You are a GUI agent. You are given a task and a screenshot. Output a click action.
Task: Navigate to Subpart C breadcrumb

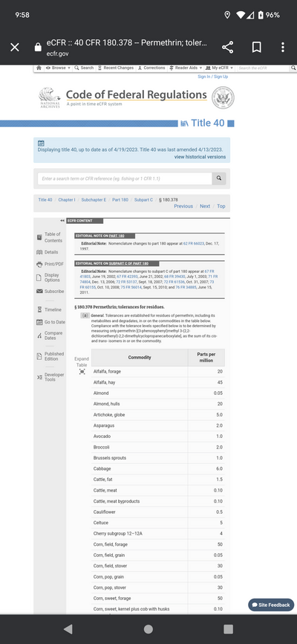(x=143, y=200)
